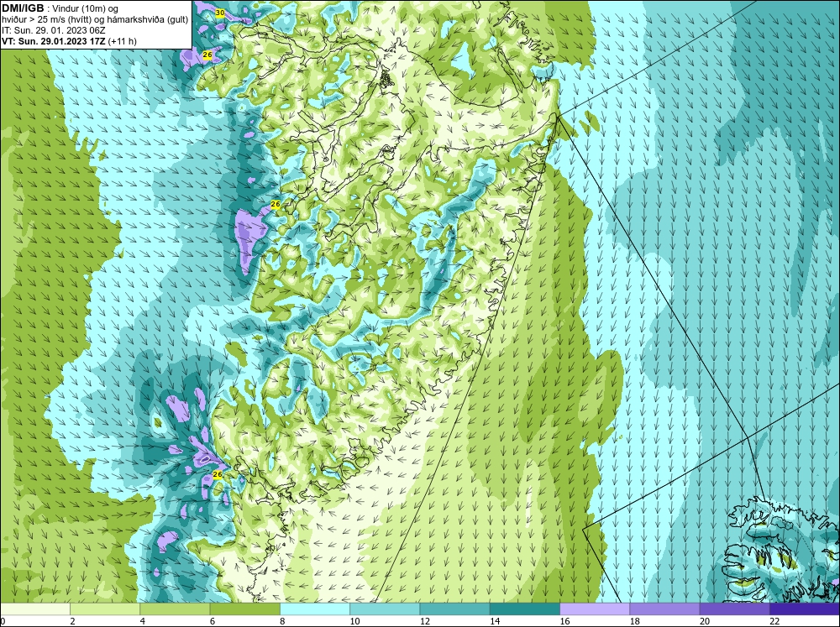
Task: Click the legend scale number 16
Action: (x=564, y=621)
